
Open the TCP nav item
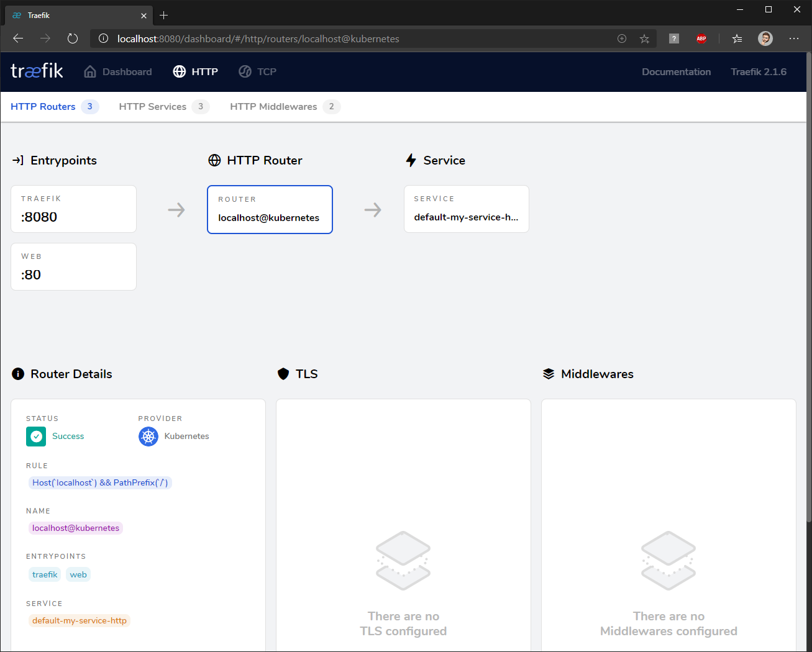coord(258,71)
